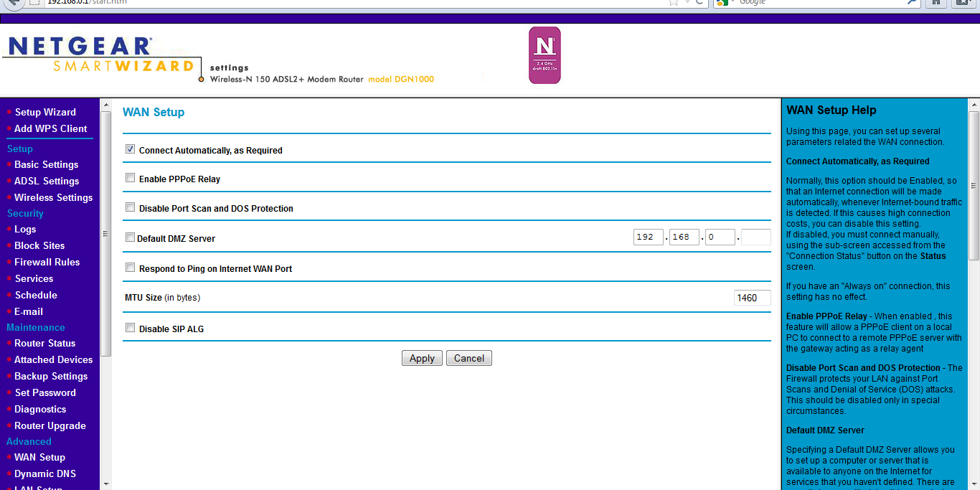Screen dimensions: 980x490
Task: Click the Apply button
Action: coord(422,358)
